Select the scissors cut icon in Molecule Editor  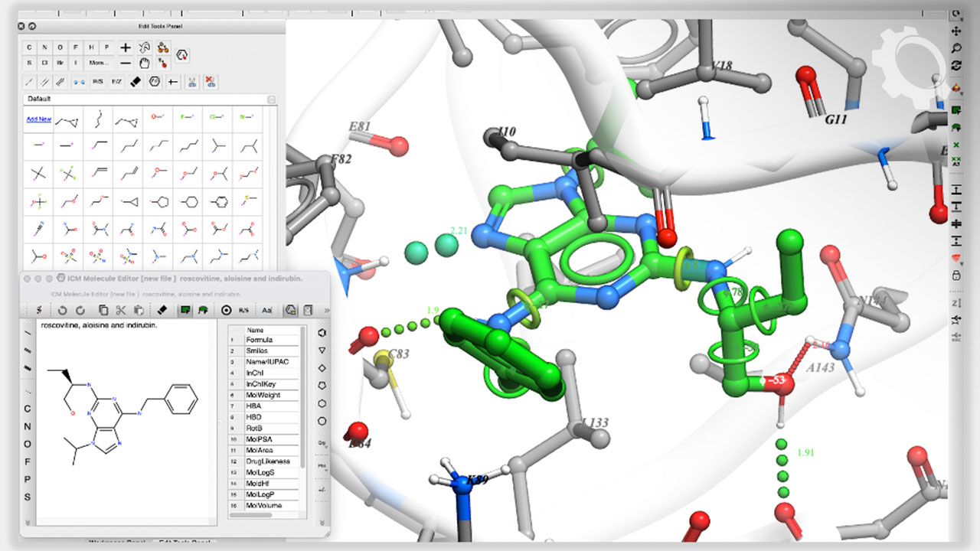[120, 310]
